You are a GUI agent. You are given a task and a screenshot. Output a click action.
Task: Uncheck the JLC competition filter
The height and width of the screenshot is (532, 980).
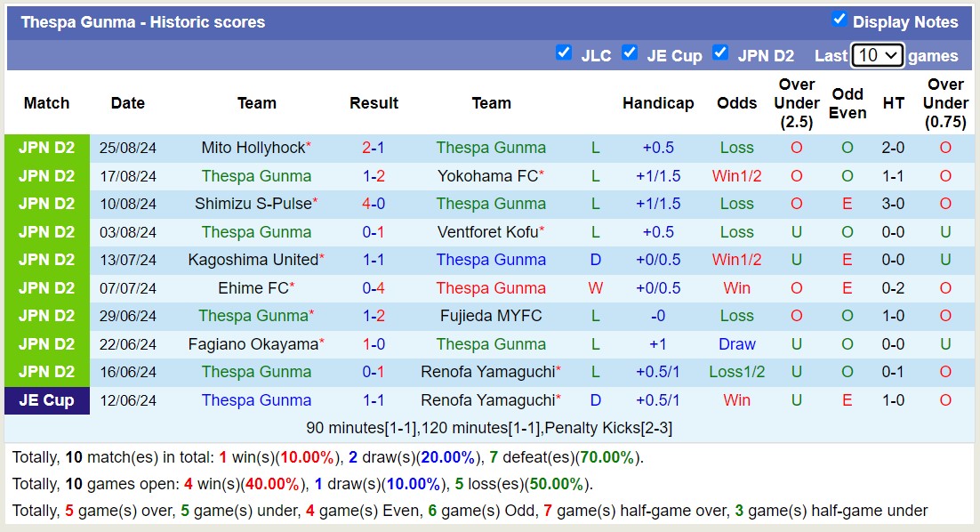(563, 52)
